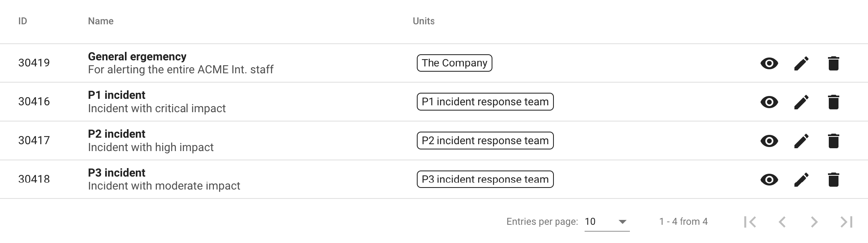Click The Company unit tag
Image resolution: width=868 pixels, height=243 pixels.
point(454,63)
